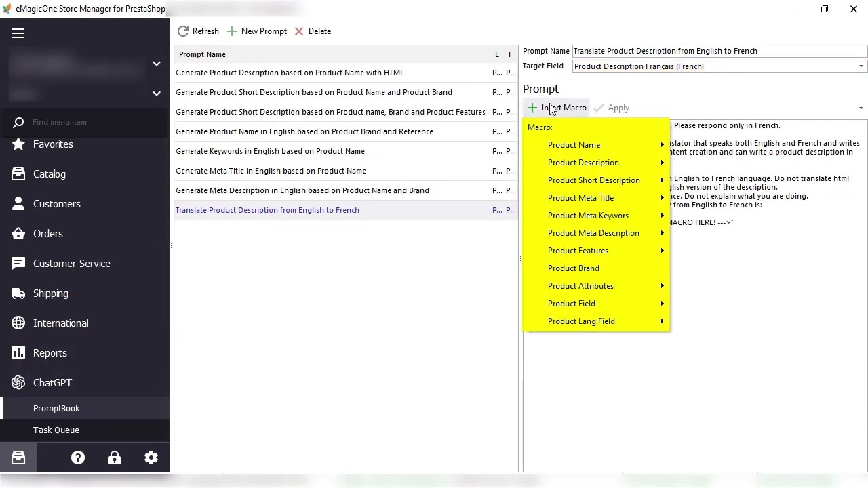Open the Target Field dropdown
The width and height of the screenshot is (868, 488).
(861, 66)
